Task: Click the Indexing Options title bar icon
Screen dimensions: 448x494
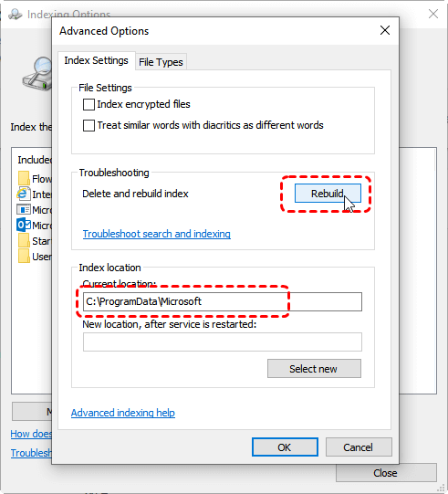Action: tap(16, 15)
